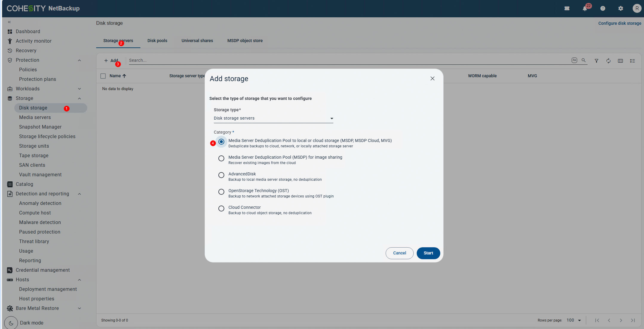Open Deployment management in sidebar

[x=48, y=289]
